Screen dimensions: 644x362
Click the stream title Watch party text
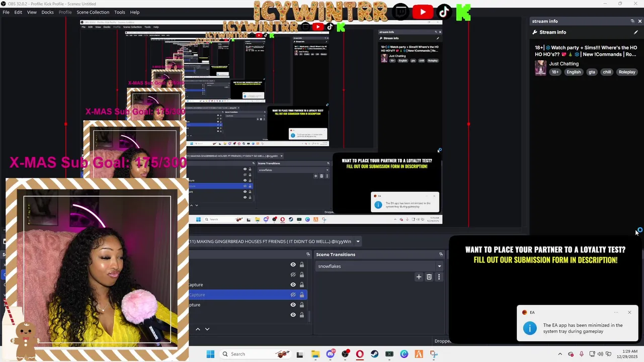pos(586,51)
